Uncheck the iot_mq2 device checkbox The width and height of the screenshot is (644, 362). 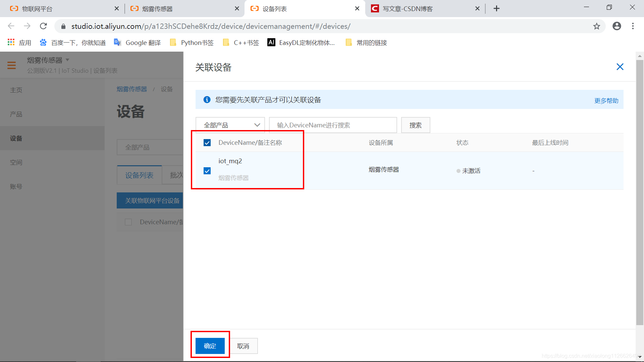[x=207, y=171]
